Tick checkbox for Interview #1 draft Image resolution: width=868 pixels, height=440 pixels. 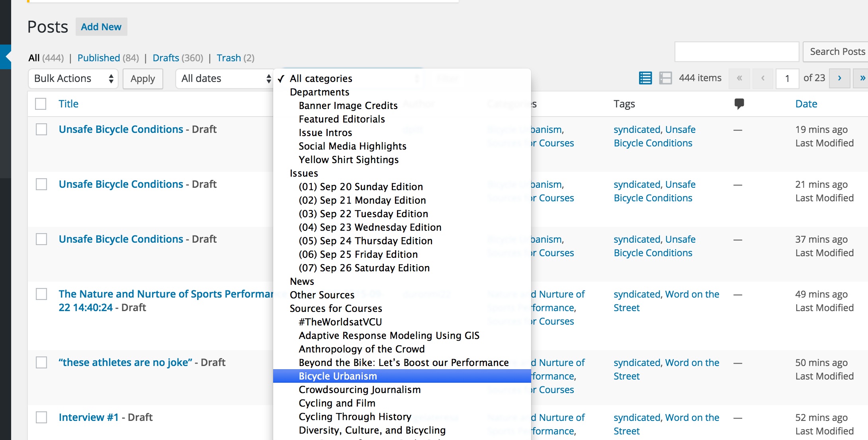point(41,417)
